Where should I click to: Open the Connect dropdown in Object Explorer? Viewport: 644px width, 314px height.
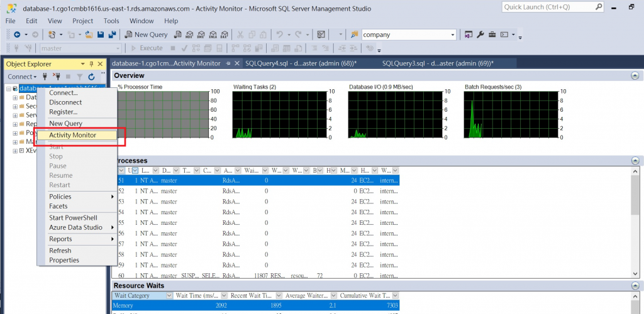click(22, 77)
